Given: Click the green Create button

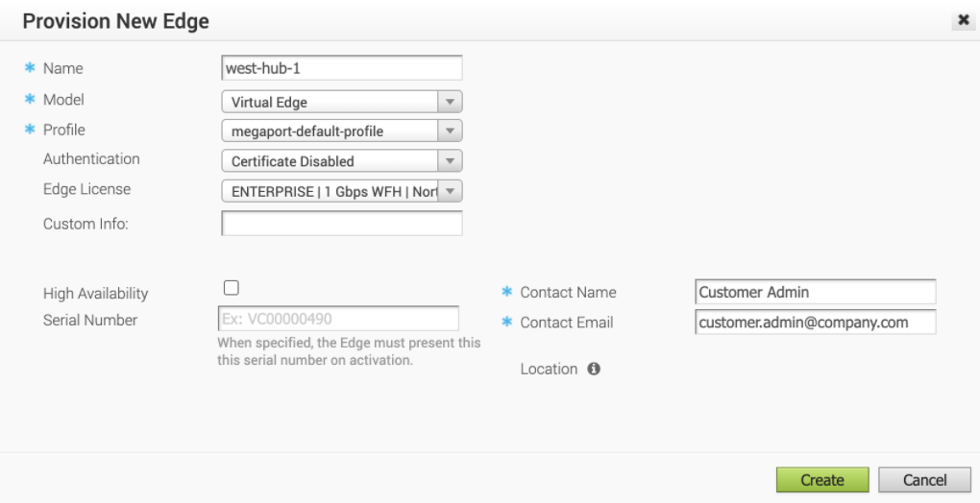Looking at the screenshot, I should click(x=822, y=480).
